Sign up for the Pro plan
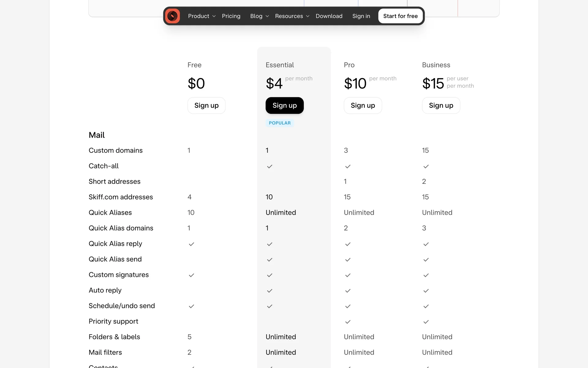The height and width of the screenshot is (368, 588). tap(363, 105)
